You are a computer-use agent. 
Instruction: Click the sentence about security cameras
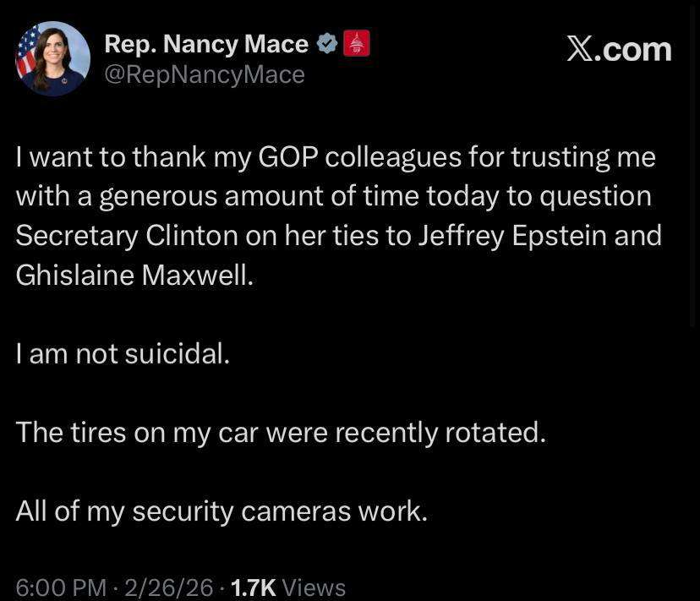coord(221,511)
